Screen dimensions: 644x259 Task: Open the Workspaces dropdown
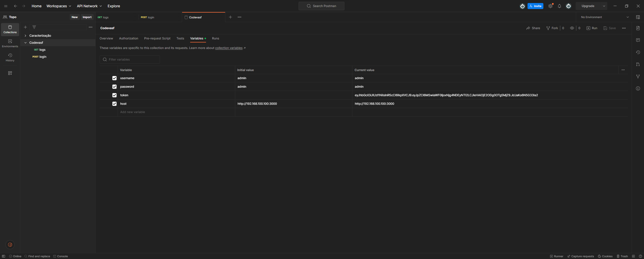click(x=59, y=6)
